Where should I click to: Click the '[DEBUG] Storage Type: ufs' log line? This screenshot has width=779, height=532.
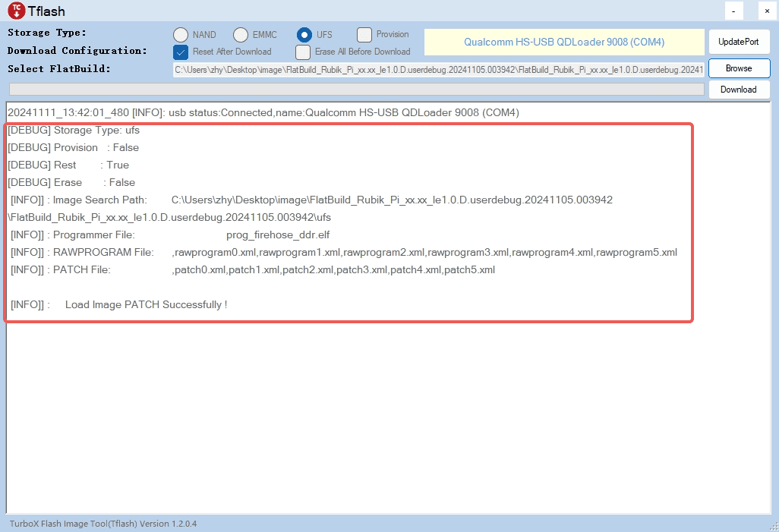tap(74, 130)
